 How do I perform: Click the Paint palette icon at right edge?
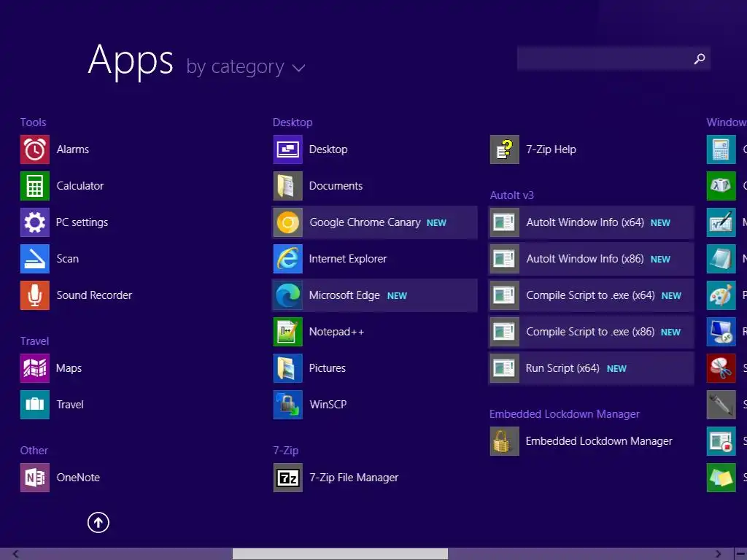(x=721, y=295)
